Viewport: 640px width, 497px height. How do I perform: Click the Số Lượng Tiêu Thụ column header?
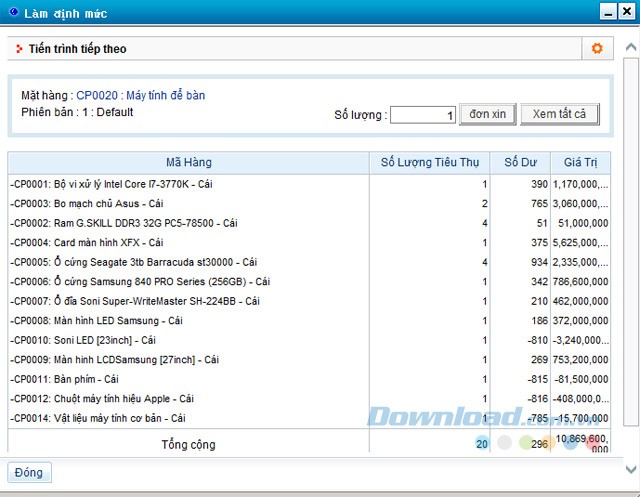(431, 163)
